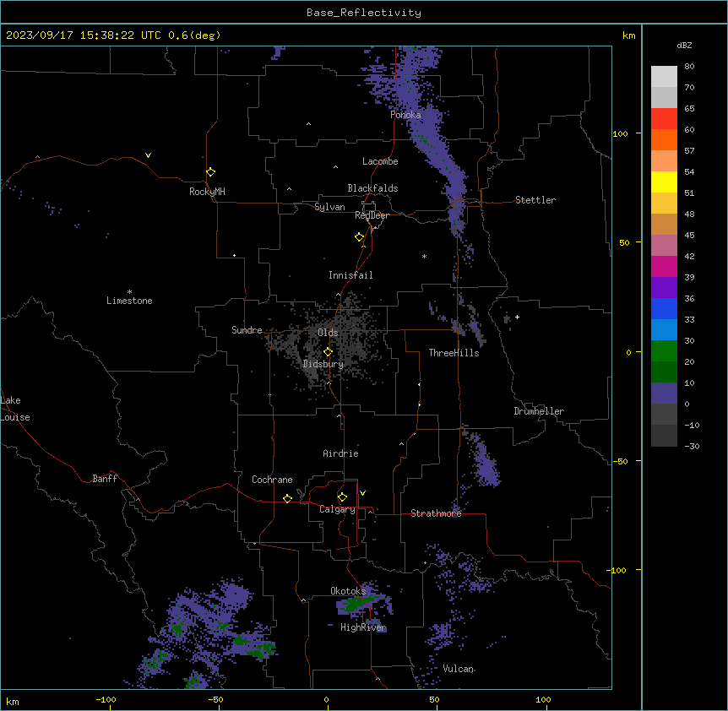Click the Vulcan town label
This screenshot has width=728, height=711.
[x=459, y=669]
